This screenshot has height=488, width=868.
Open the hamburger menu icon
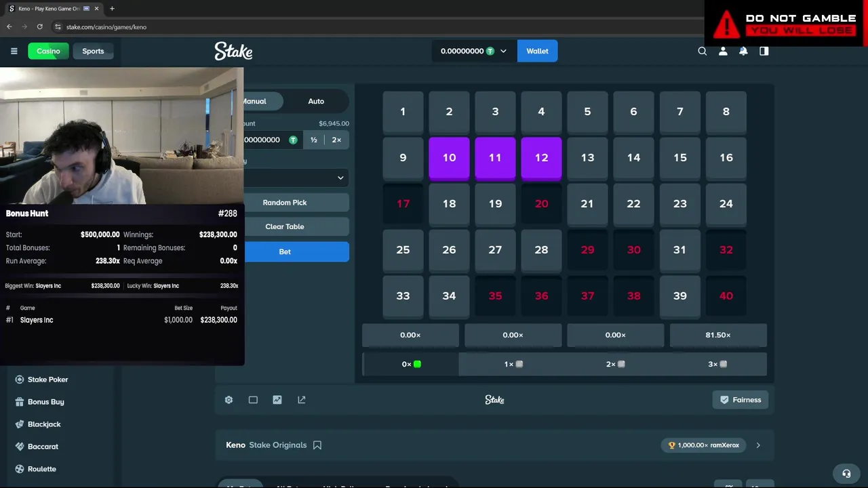point(14,51)
